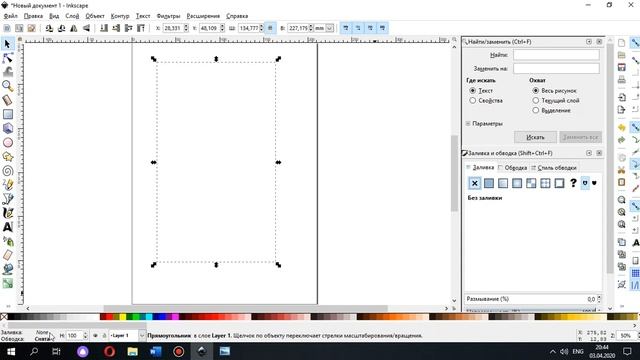Click the Искать button
The width and height of the screenshot is (640, 360).
(535, 137)
